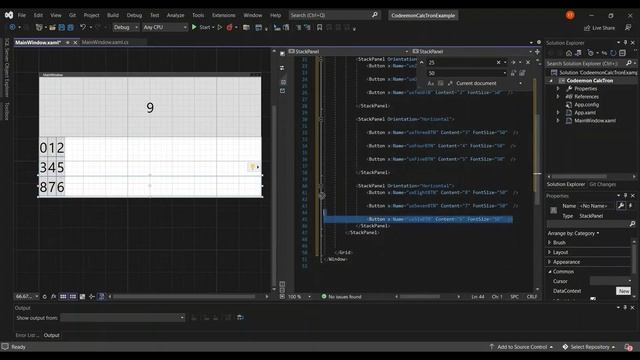
Task: Expand the Layout property category
Action: [549, 252]
